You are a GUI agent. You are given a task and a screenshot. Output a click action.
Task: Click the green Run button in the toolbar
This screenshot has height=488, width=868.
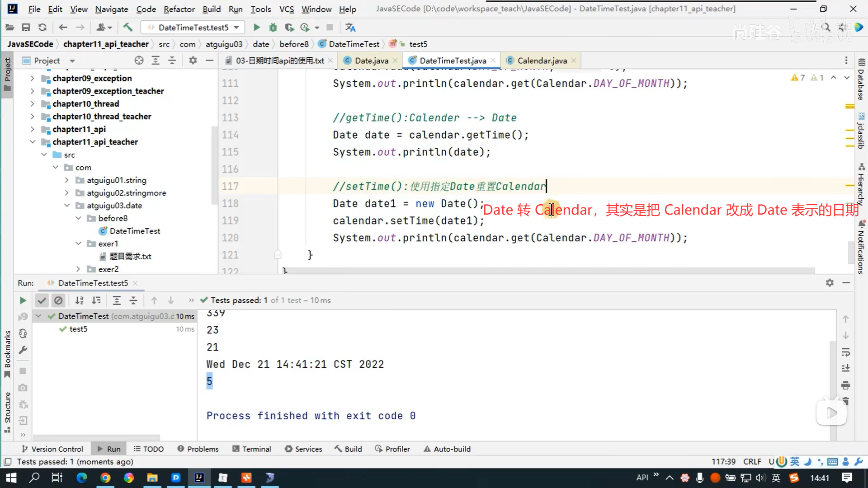click(x=256, y=28)
